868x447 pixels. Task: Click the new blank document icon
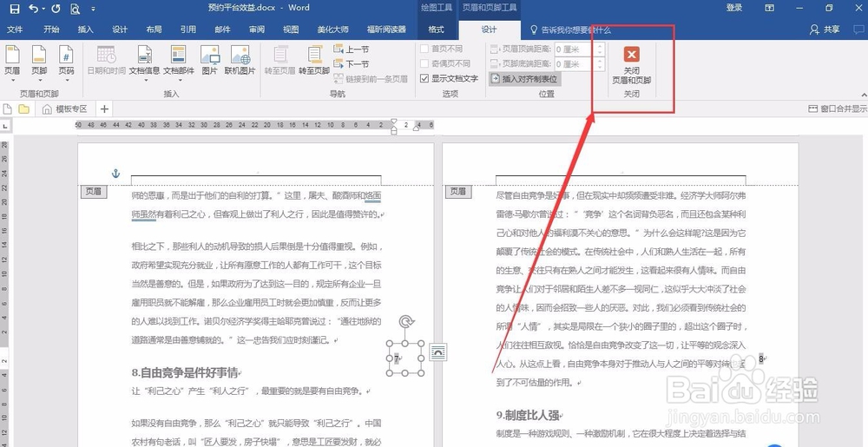click(8, 109)
